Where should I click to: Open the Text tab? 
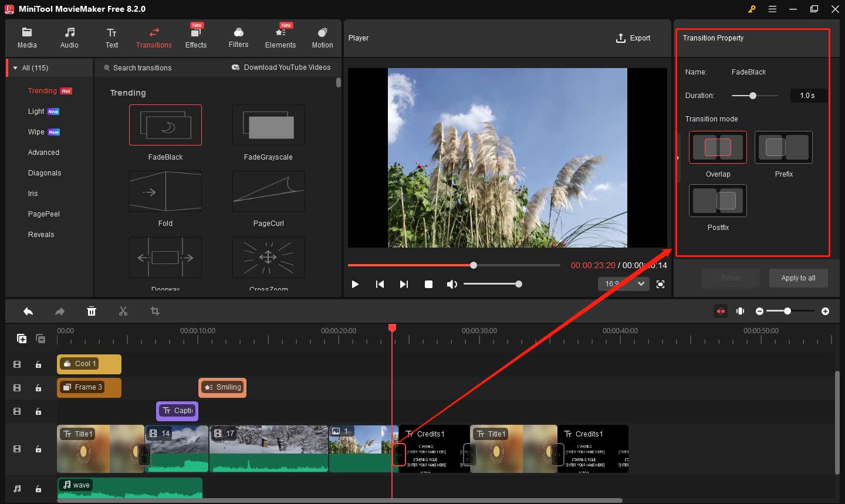pos(111,38)
